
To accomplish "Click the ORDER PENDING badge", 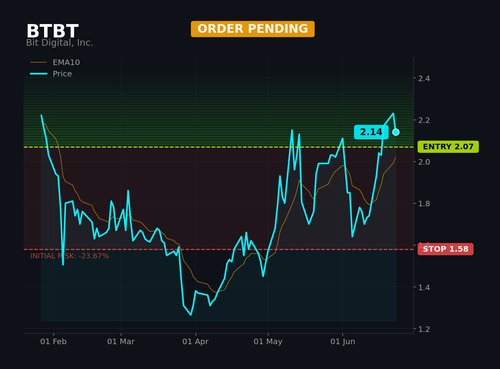I will 253,29.
